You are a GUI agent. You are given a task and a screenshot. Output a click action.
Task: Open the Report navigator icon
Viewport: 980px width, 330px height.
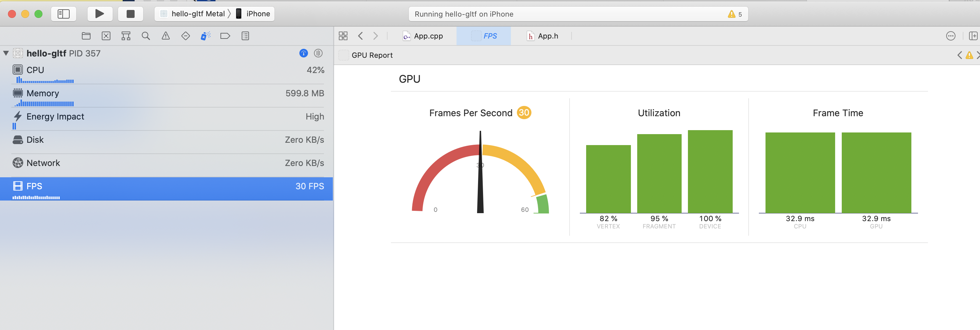pos(245,36)
